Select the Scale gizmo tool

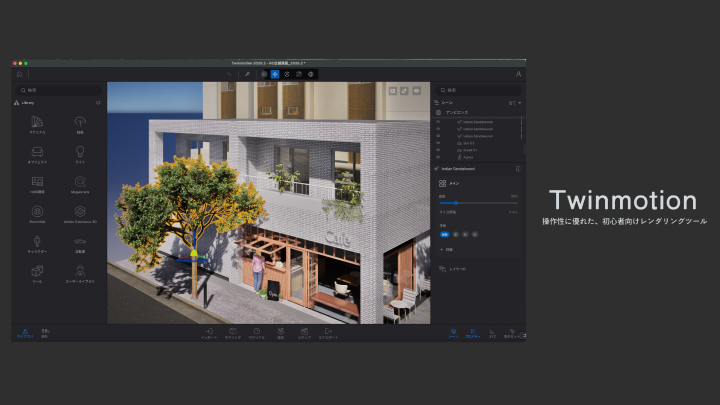pyautogui.click(x=298, y=74)
